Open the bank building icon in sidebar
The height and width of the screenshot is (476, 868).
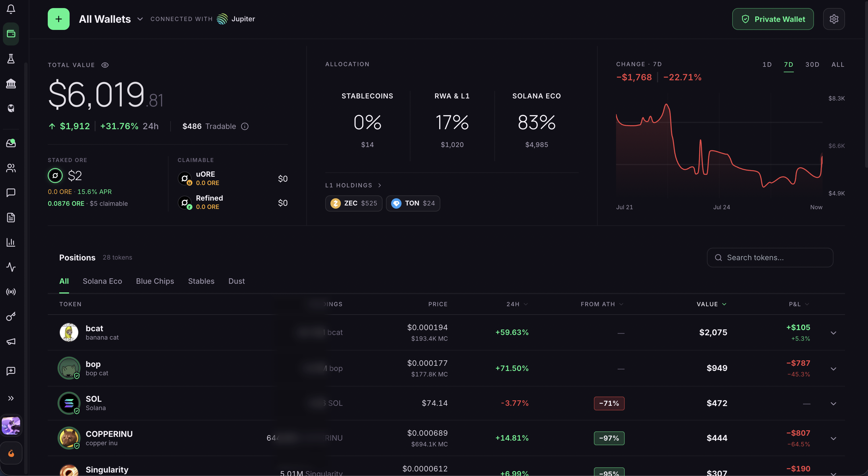11,83
